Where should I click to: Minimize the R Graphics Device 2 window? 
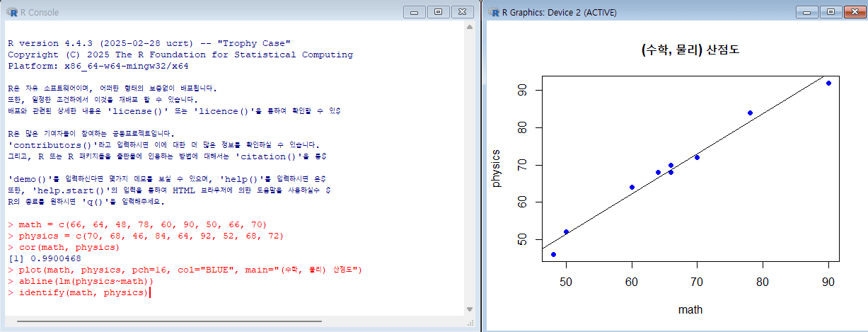click(807, 12)
